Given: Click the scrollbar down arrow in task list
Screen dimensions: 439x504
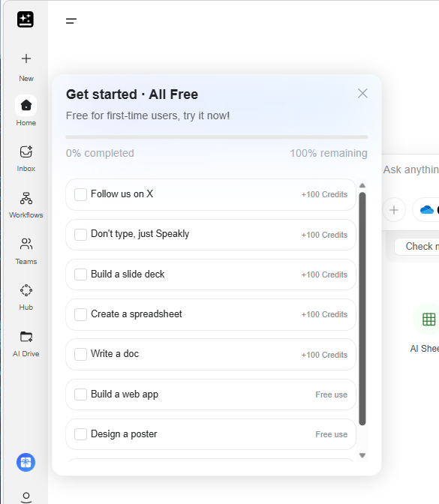Looking at the screenshot, I should click(x=362, y=455).
